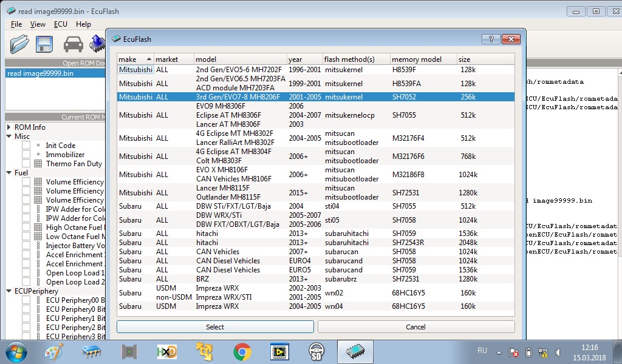This screenshot has width=622, height=364.
Task: Click the RU language indicator
Action: click(482, 351)
